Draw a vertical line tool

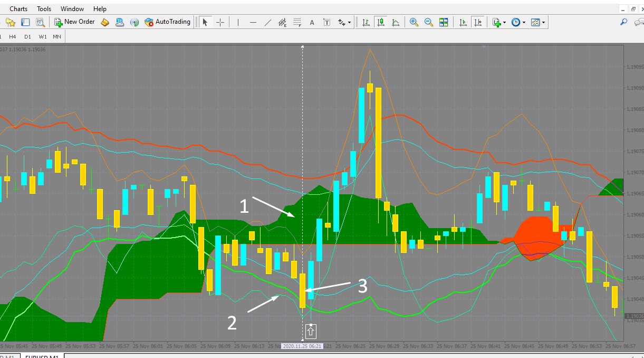point(238,22)
